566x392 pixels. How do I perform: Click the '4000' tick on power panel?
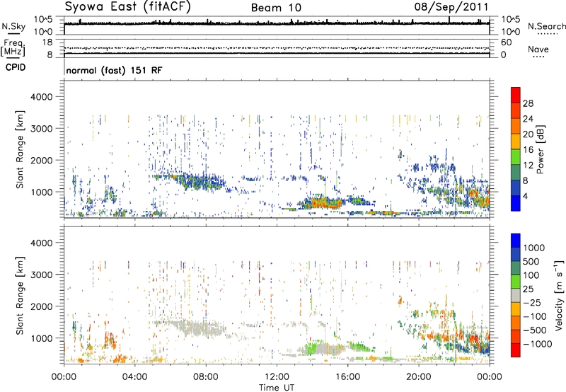point(41,97)
